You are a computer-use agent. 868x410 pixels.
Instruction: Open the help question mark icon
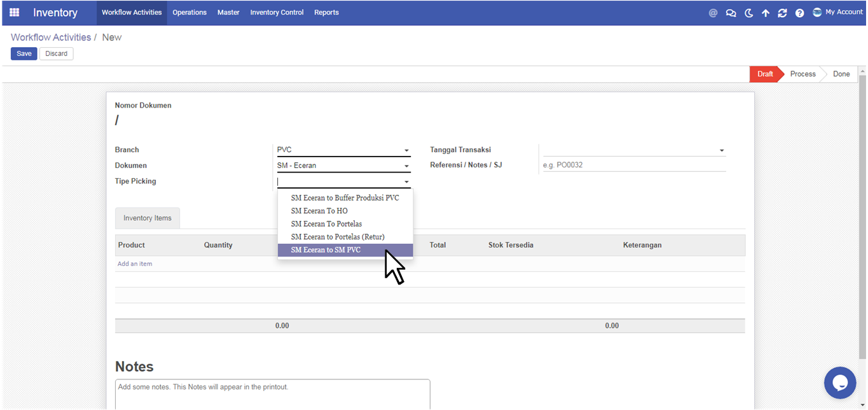coord(799,13)
